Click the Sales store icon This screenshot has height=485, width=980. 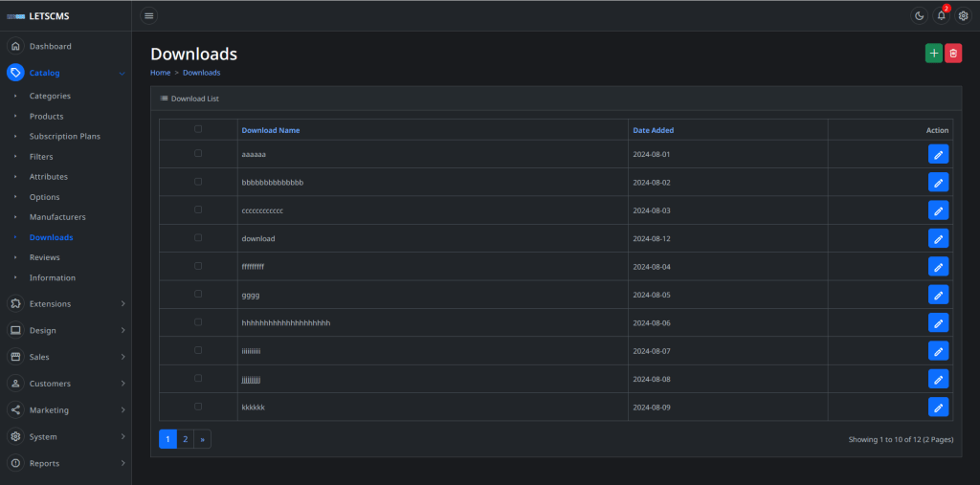15,357
